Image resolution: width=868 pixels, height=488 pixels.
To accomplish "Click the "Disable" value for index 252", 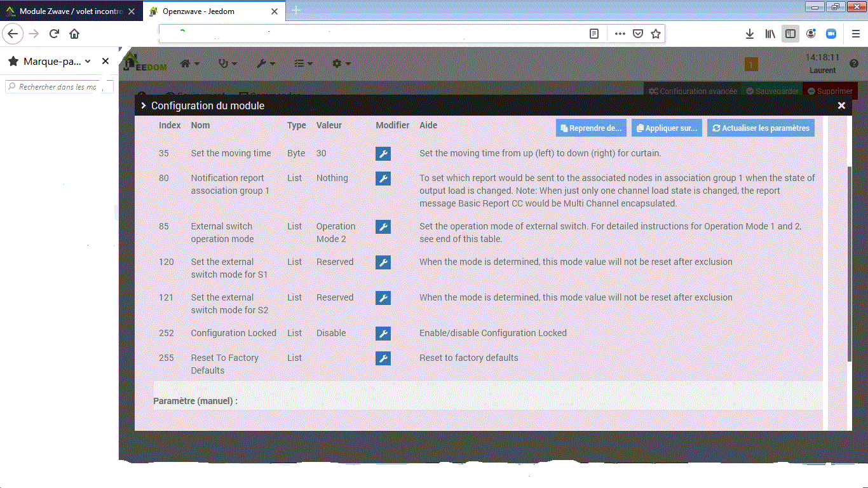I will 331,333.
